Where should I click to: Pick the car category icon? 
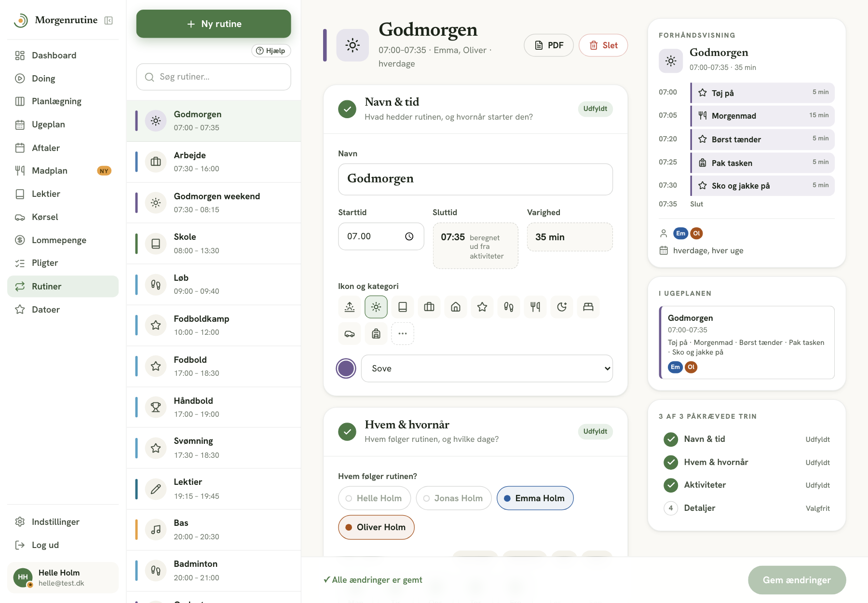[350, 333]
